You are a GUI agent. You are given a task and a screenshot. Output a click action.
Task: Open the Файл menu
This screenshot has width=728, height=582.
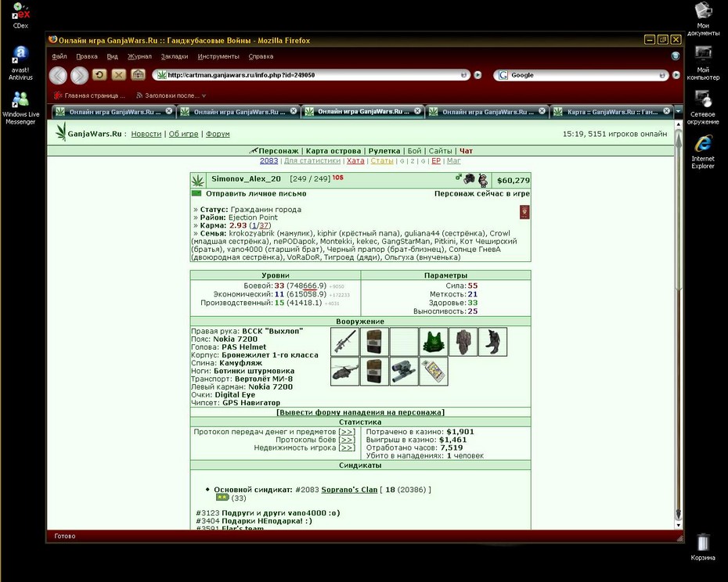(x=59, y=56)
